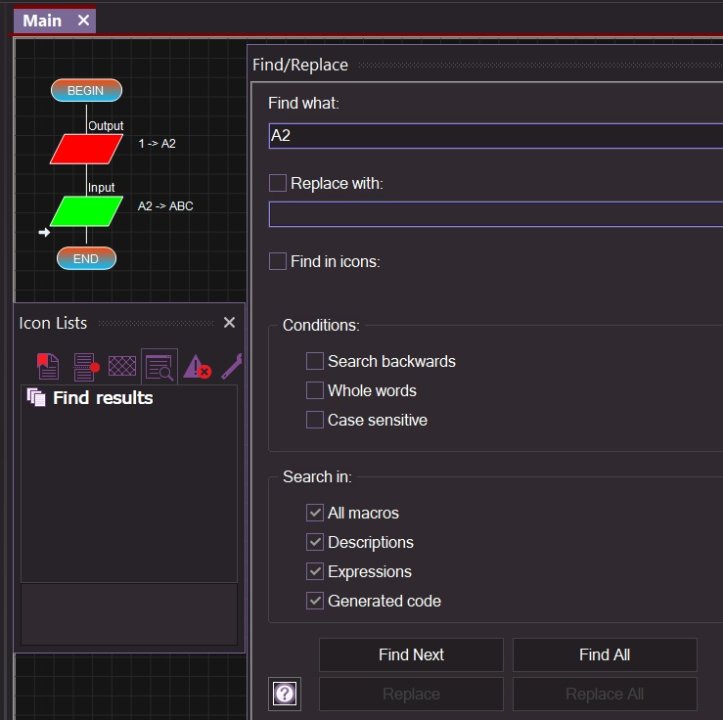The height and width of the screenshot is (720, 723).
Task: Open the warnings and errors list tab
Action: point(197,367)
